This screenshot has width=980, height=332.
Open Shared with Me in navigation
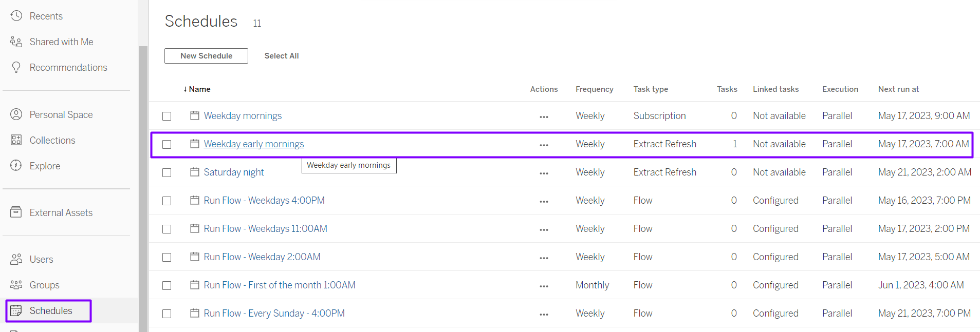[x=61, y=42]
